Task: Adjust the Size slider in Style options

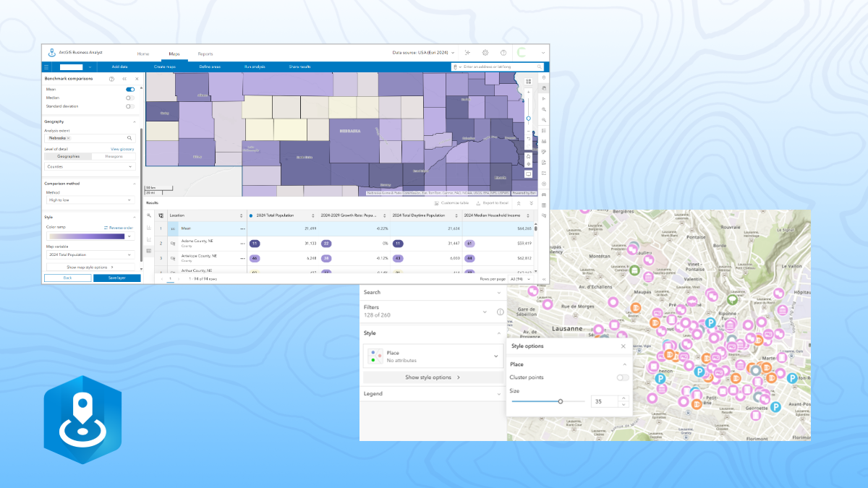Action: 561,401
